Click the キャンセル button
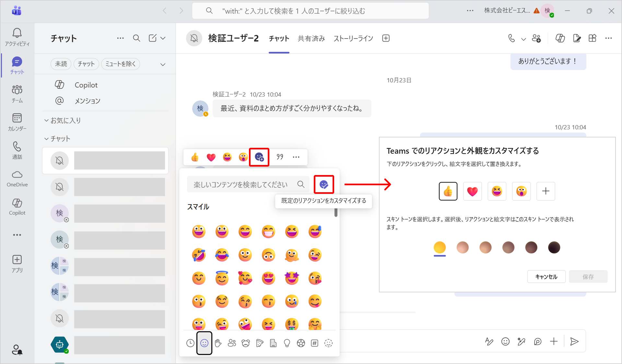 tap(546, 276)
